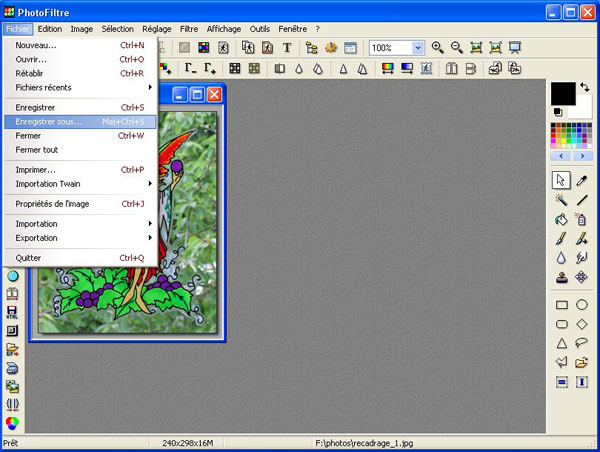Select Quitter from the menu

[x=80, y=258]
